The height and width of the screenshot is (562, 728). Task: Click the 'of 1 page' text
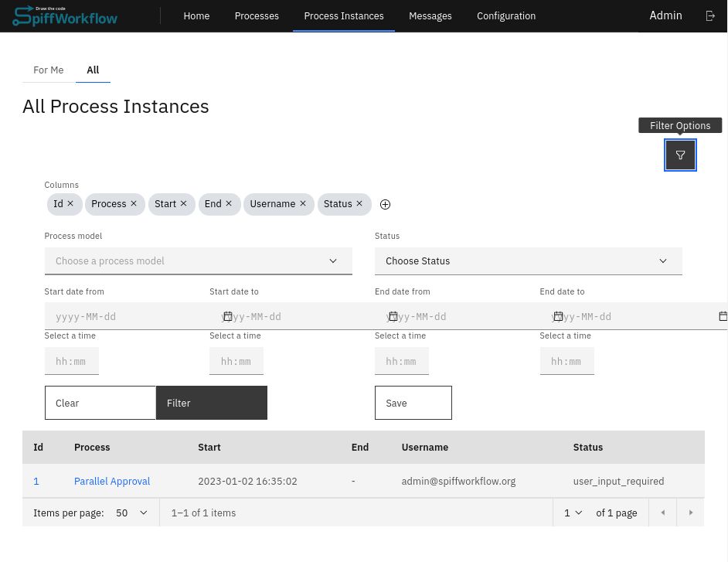click(616, 513)
